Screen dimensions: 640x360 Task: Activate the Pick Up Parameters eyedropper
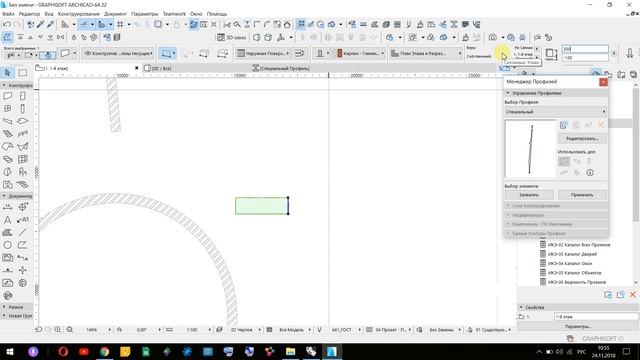[40, 24]
